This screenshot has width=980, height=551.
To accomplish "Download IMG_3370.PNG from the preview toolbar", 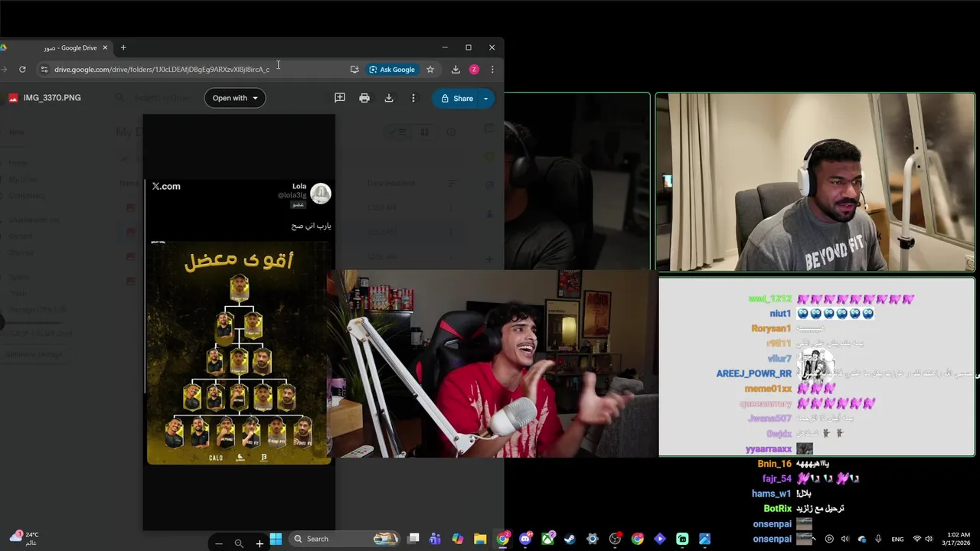I will 389,98.
